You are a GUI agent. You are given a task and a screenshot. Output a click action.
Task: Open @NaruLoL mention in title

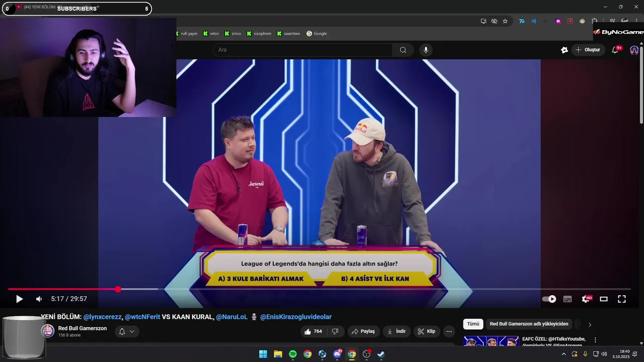click(232, 317)
